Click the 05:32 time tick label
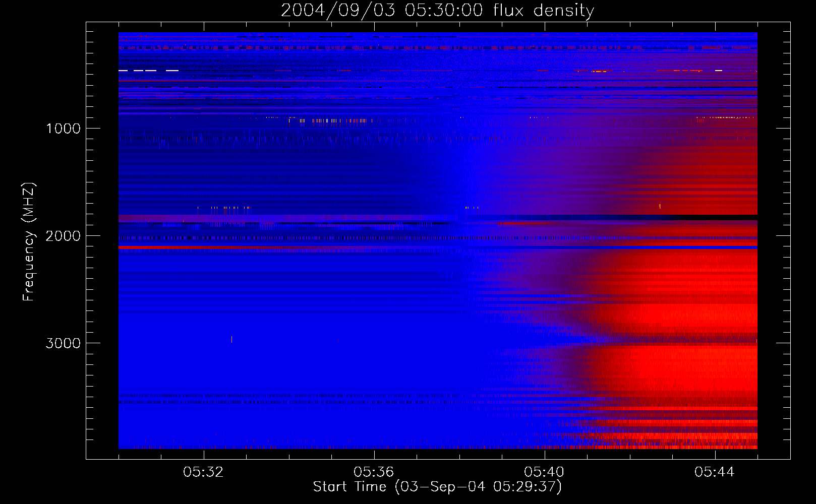Viewport: 816px width, 504px height. point(204,472)
